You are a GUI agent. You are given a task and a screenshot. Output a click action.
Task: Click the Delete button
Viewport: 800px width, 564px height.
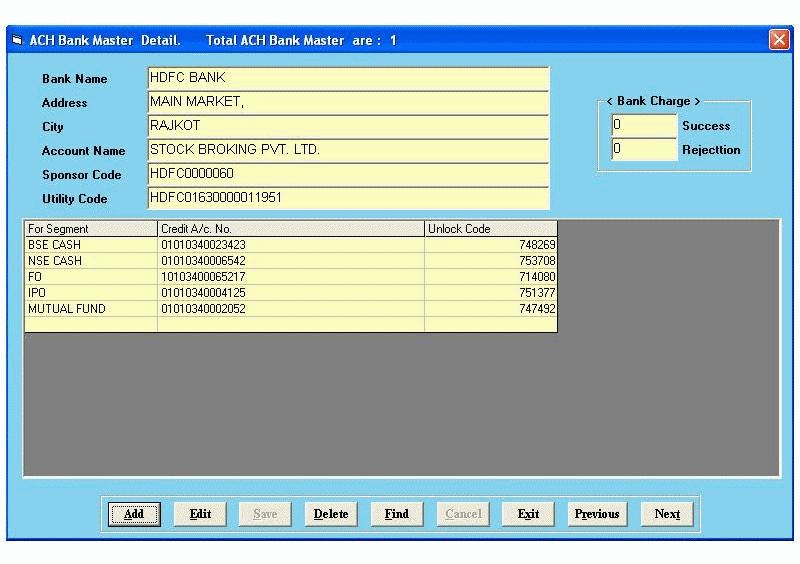[x=330, y=514]
